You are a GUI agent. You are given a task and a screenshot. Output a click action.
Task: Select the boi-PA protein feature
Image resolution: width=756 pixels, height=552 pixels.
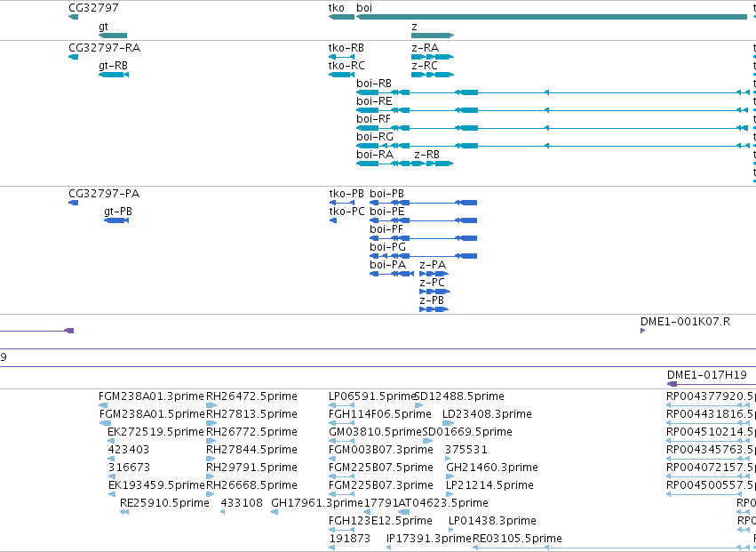(392, 274)
